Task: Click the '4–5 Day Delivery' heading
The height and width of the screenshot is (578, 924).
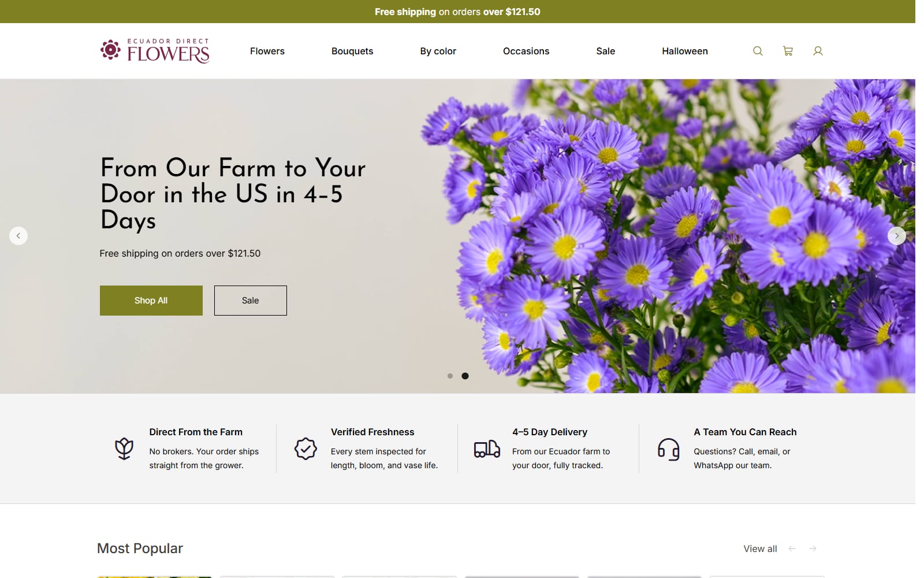Action: [x=550, y=432]
